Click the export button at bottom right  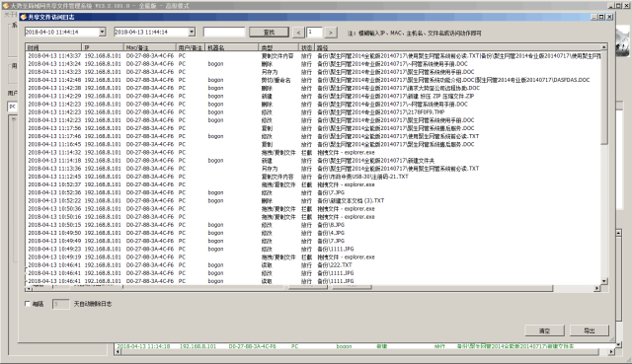(590, 330)
